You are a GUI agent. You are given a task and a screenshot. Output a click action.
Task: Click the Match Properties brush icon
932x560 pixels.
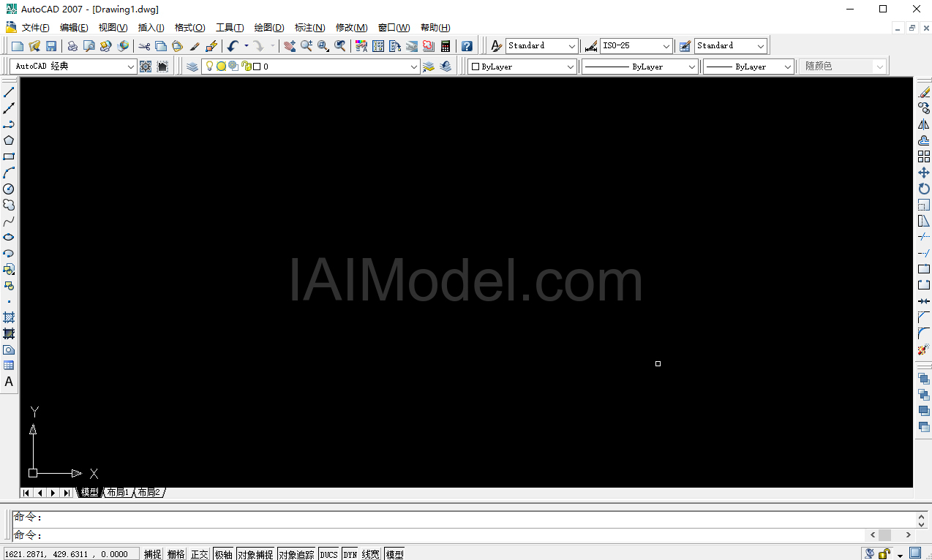point(195,46)
